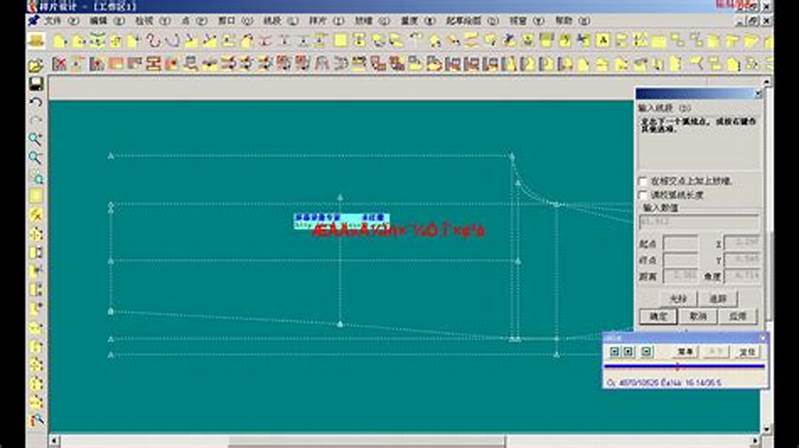Screen dimensions: 800x448
Task: Open the 样片 menu
Action: [x=327, y=21]
